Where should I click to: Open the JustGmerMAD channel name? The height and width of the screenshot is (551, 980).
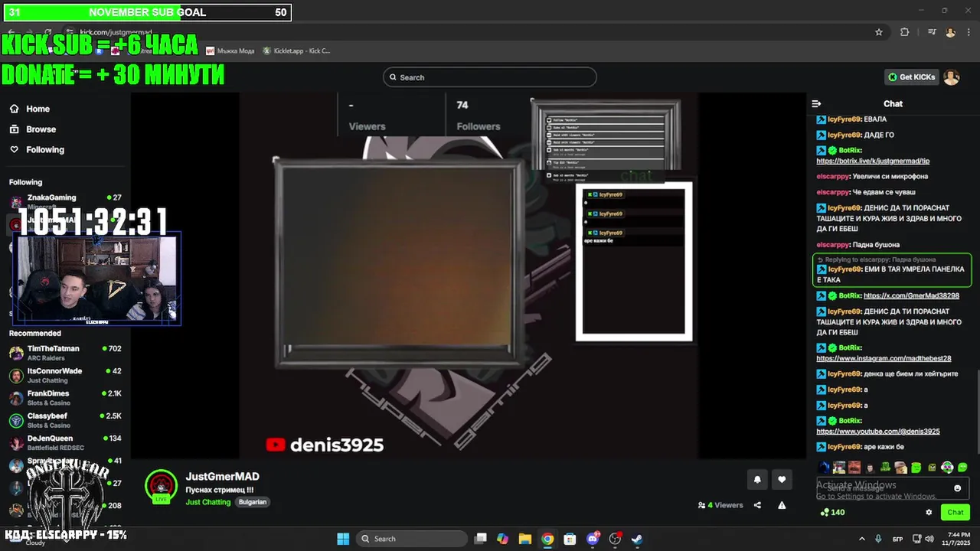(222, 477)
